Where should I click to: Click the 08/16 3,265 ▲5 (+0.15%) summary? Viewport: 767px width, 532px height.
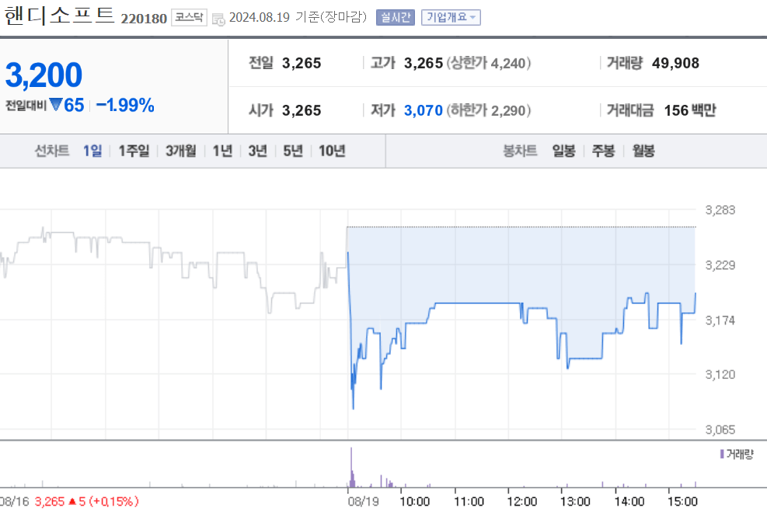click(69, 502)
